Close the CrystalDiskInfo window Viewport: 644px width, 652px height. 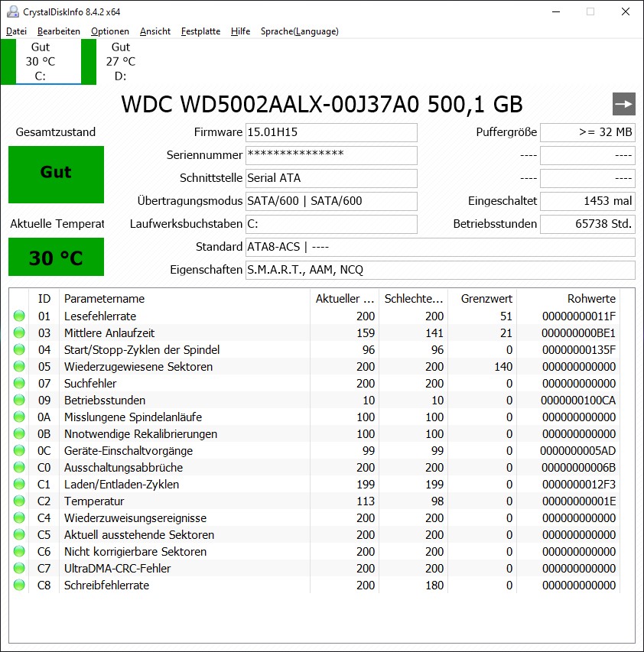pyautogui.click(x=626, y=11)
